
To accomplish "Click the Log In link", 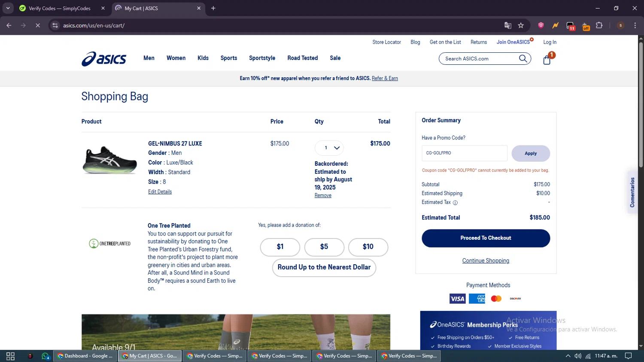I will pyautogui.click(x=550, y=42).
